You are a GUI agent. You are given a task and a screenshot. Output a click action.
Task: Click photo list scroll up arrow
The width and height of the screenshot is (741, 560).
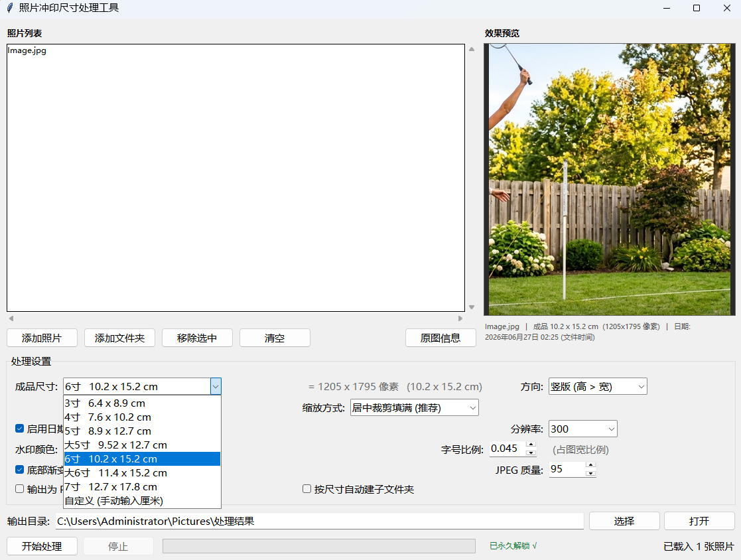[x=472, y=49]
